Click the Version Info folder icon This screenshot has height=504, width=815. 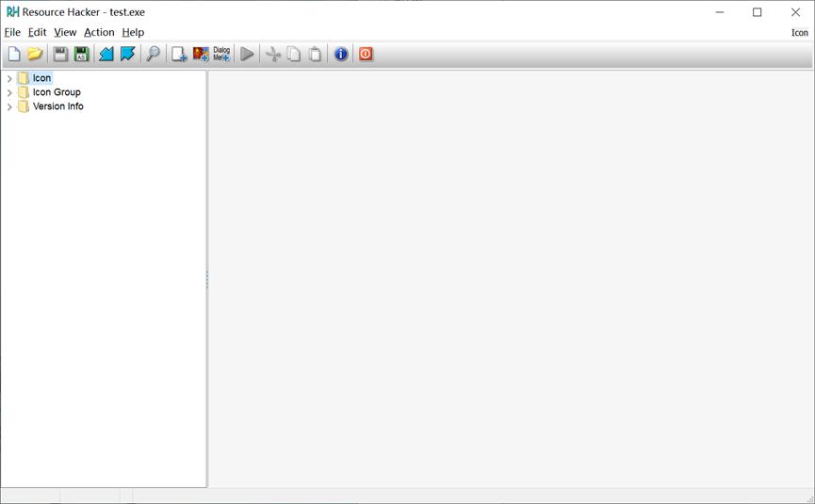click(x=23, y=106)
